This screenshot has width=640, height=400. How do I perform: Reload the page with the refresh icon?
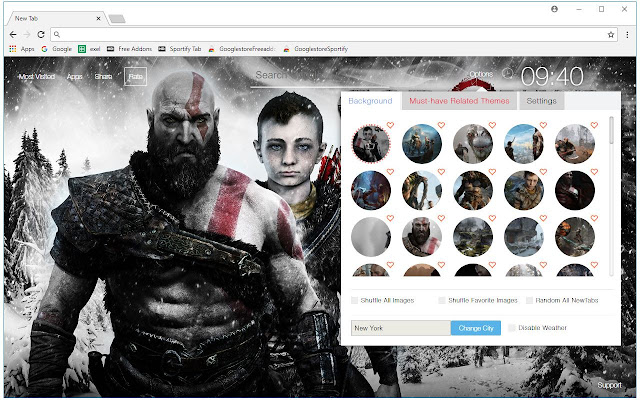tap(41, 35)
